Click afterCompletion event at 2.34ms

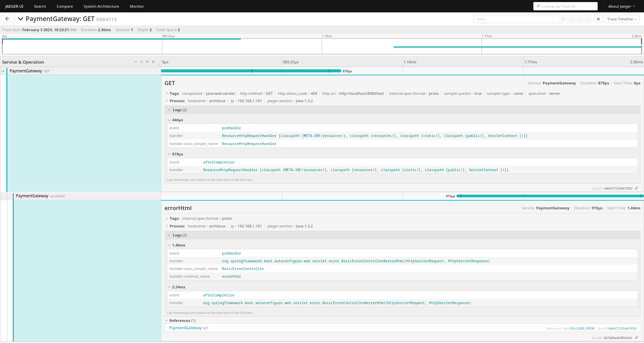coord(219,295)
